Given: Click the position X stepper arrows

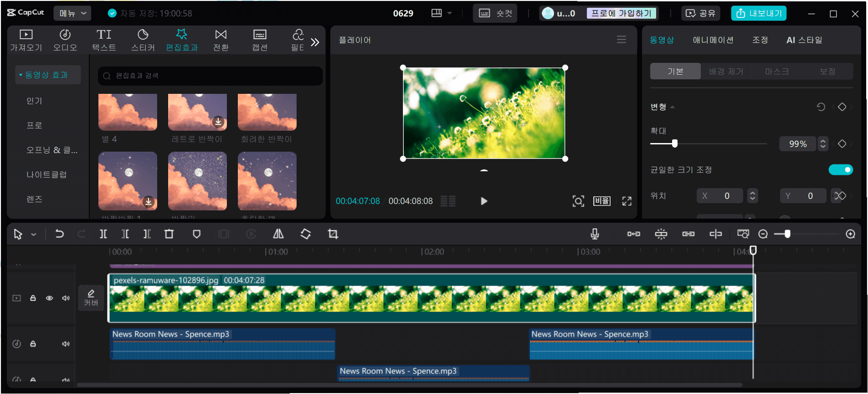Looking at the screenshot, I should click(x=753, y=195).
